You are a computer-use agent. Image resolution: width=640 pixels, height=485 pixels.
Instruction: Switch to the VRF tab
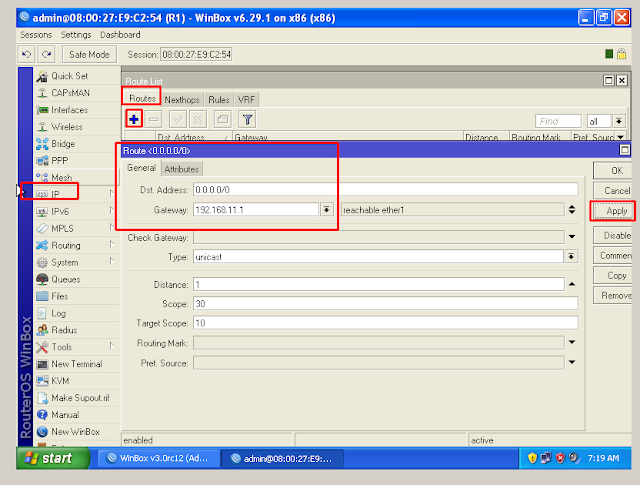pyautogui.click(x=246, y=100)
